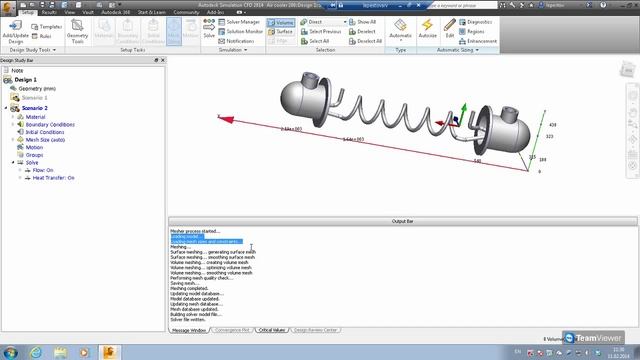The height and width of the screenshot is (360, 640).
Task: Click Select Previous
Action: point(321,31)
